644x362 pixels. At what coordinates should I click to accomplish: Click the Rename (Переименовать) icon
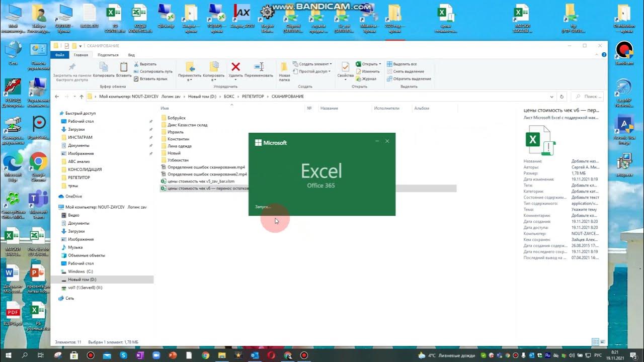click(x=259, y=69)
